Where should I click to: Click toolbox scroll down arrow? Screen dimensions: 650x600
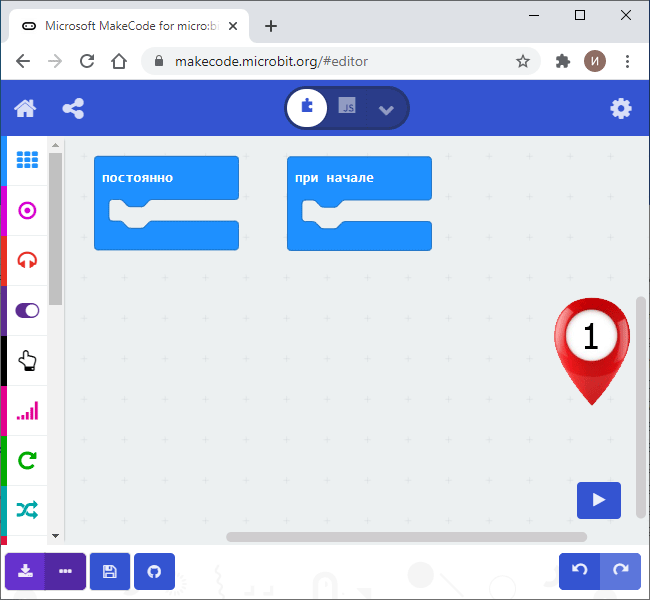click(56, 536)
